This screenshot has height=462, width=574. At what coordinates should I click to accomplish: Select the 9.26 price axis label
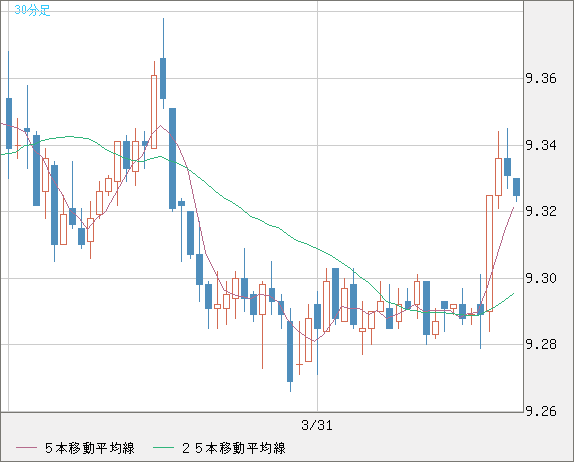point(541,411)
